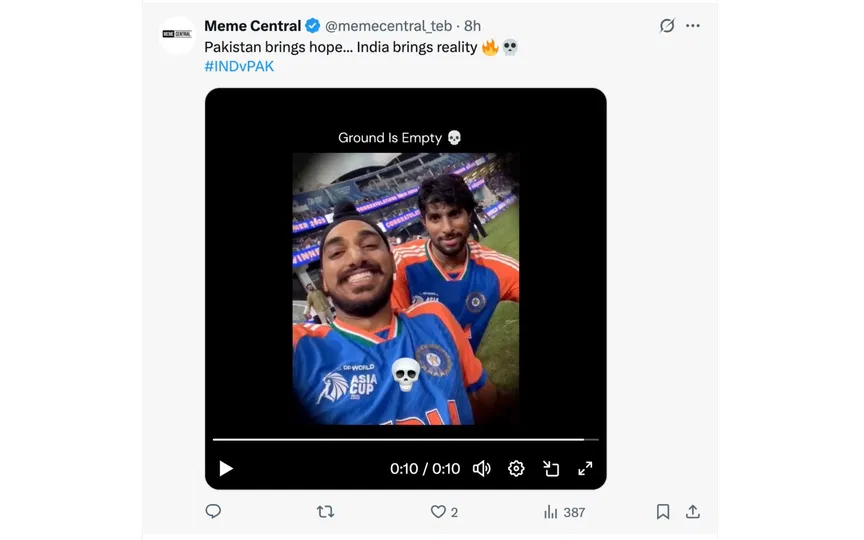Like the tweet with the heart icon

[438, 511]
